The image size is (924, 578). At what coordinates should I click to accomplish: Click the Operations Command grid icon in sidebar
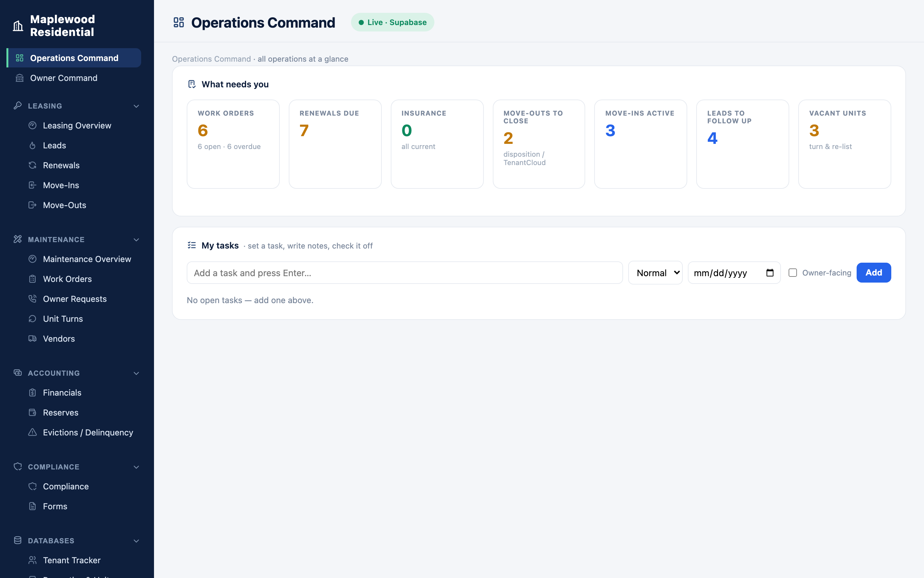click(20, 58)
